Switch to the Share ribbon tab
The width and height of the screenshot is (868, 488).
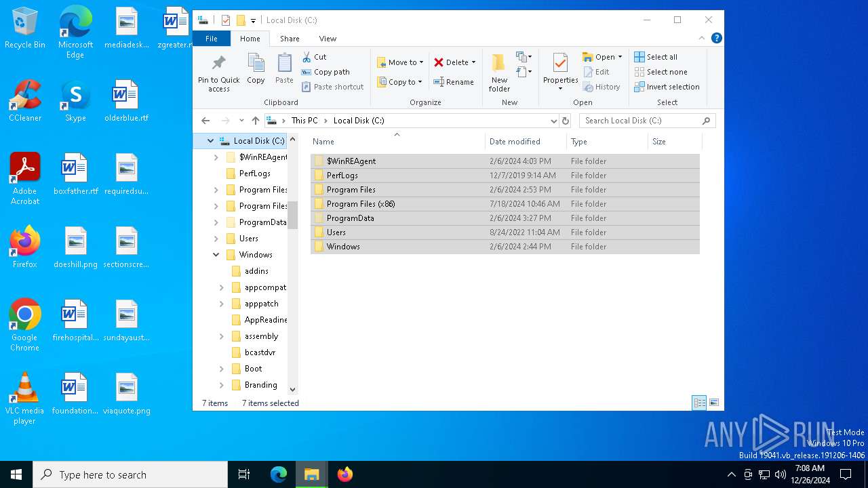[x=290, y=39]
